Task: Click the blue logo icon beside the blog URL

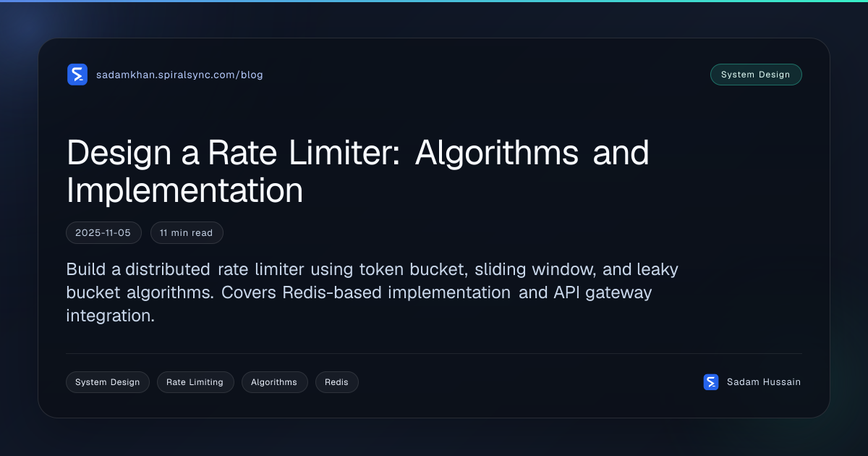Action: click(77, 75)
